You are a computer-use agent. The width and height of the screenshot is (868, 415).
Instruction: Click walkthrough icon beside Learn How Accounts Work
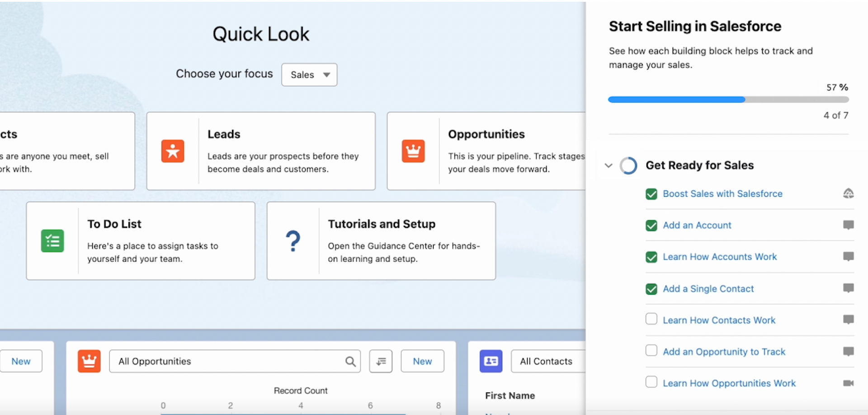(x=849, y=257)
